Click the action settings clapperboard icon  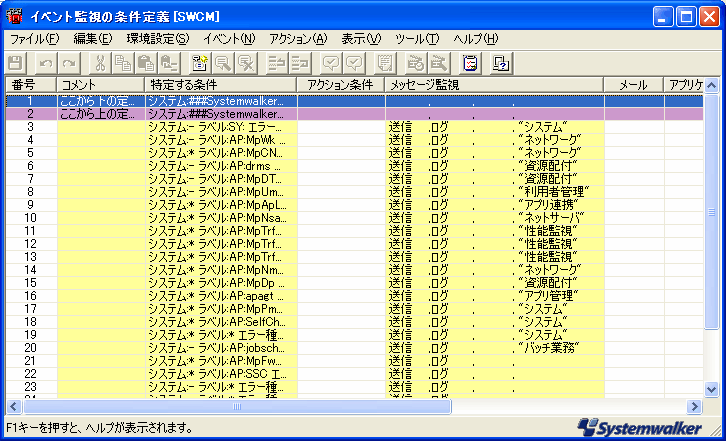tap(416, 63)
